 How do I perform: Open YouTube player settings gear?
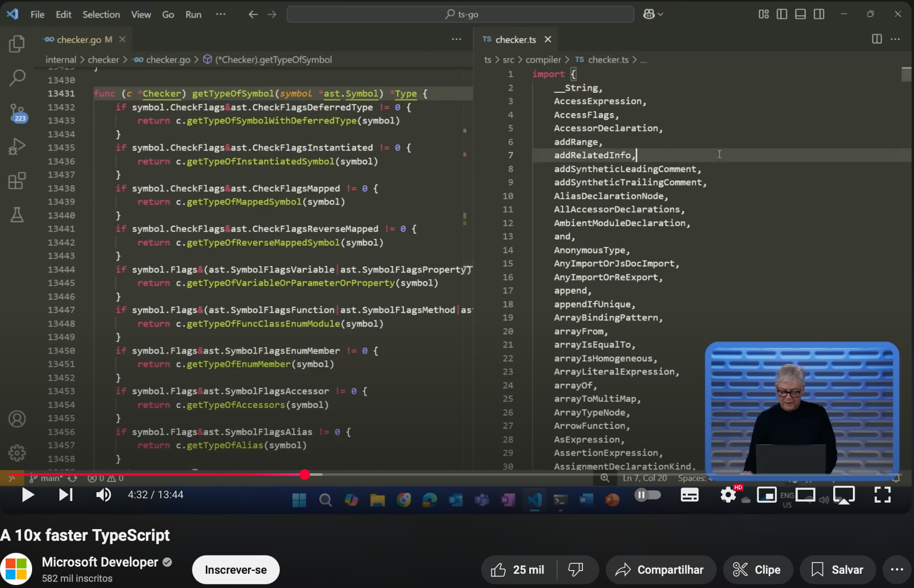728,495
